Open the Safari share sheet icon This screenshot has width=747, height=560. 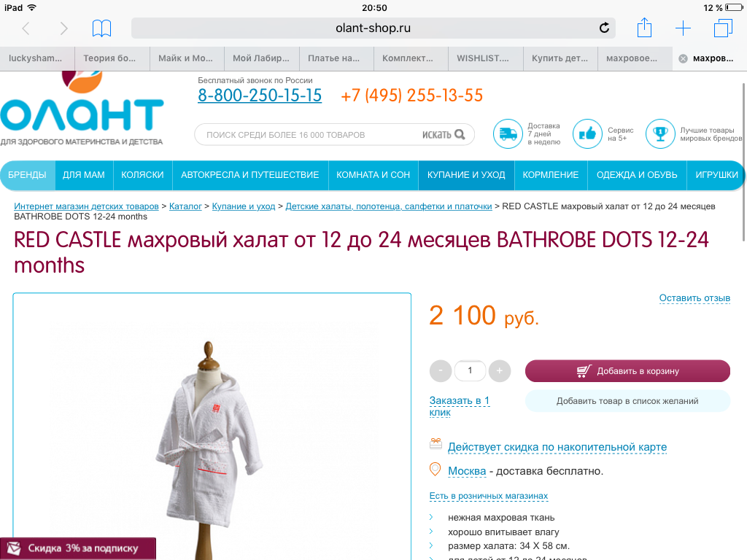(644, 27)
